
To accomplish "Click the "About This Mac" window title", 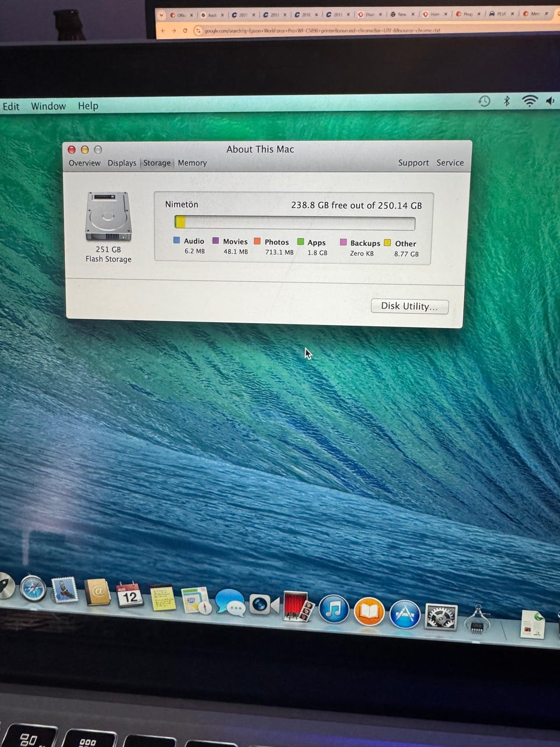I will point(260,149).
